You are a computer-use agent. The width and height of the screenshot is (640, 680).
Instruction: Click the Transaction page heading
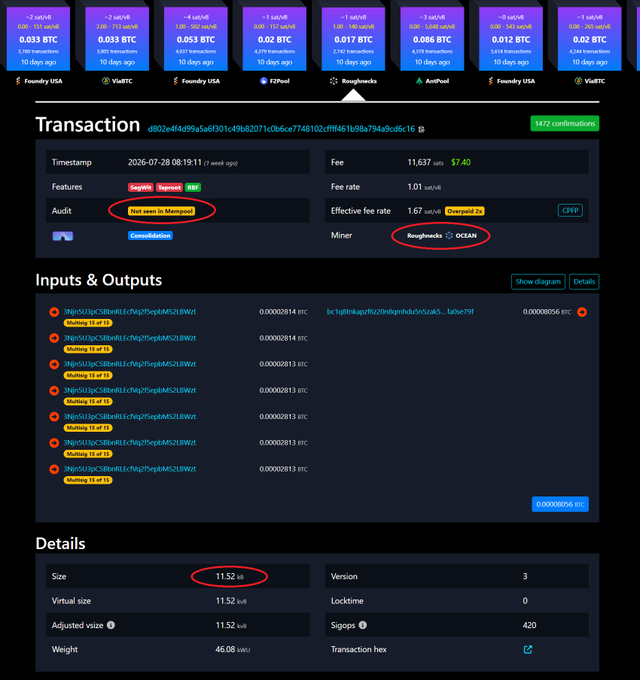pyautogui.click(x=88, y=124)
